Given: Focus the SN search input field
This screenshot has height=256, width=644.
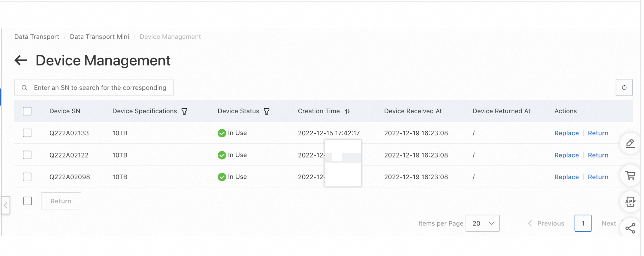Looking at the screenshot, I should [94, 87].
